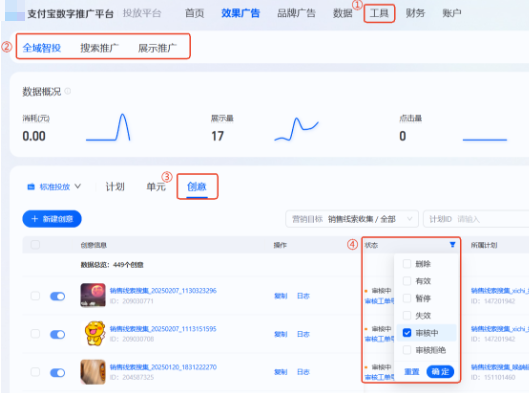Click 确定 in status filter

coord(440,372)
